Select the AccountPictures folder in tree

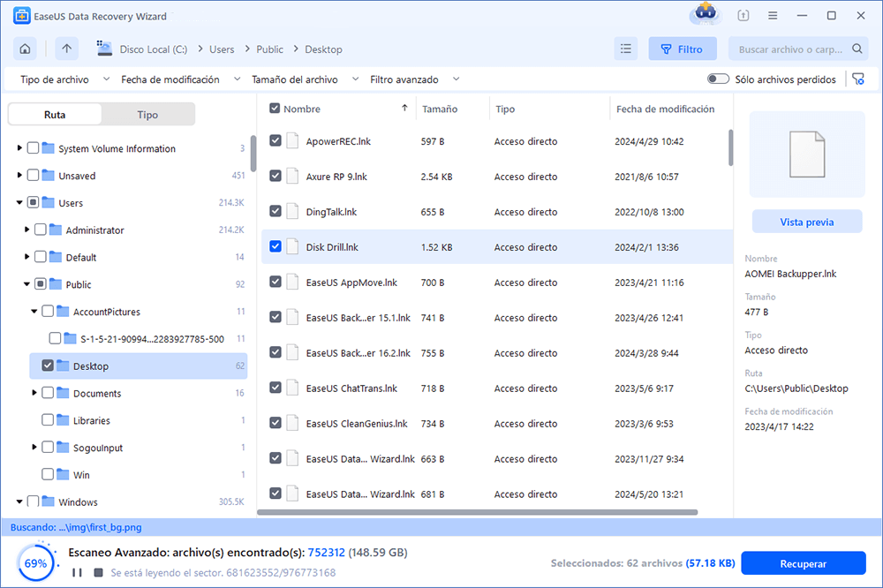(x=107, y=312)
